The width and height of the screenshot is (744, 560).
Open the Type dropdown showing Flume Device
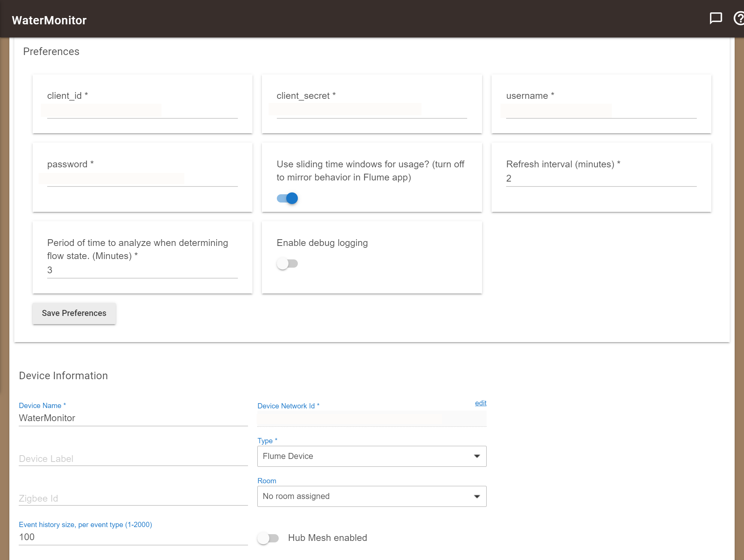tap(372, 456)
